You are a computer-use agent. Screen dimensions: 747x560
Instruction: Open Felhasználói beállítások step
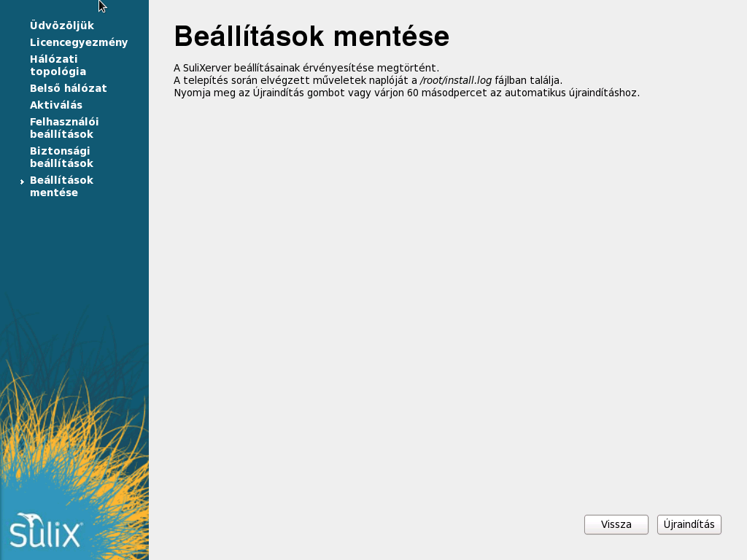coord(64,128)
